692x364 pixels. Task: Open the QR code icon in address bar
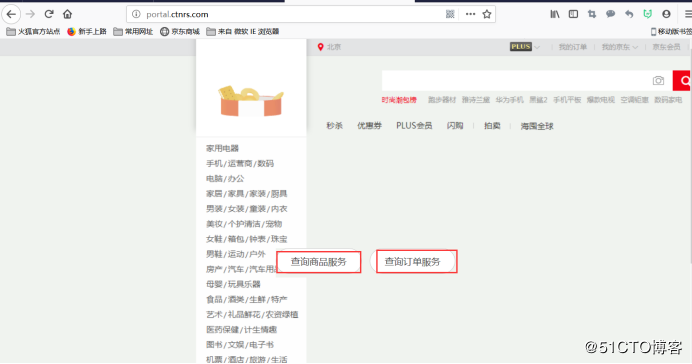tap(450, 14)
